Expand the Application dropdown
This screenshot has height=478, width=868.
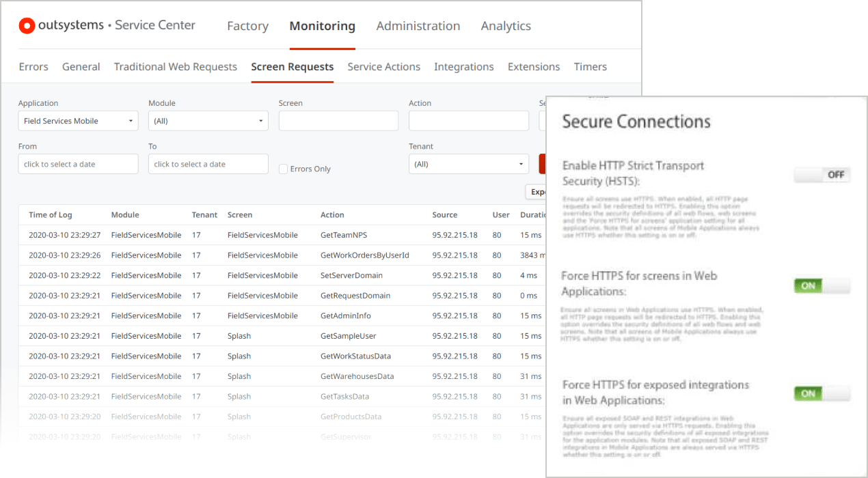tap(79, 121)
